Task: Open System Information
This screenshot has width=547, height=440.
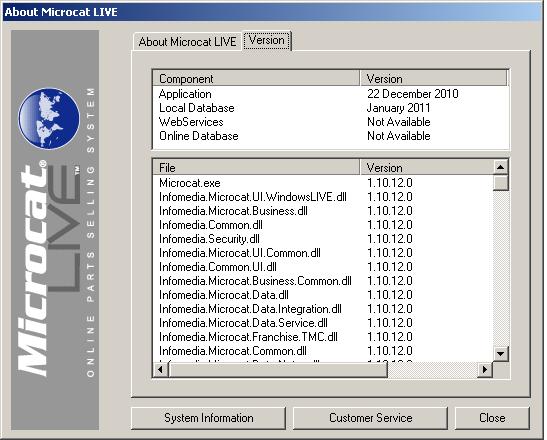Action: (x=209, y=418)
